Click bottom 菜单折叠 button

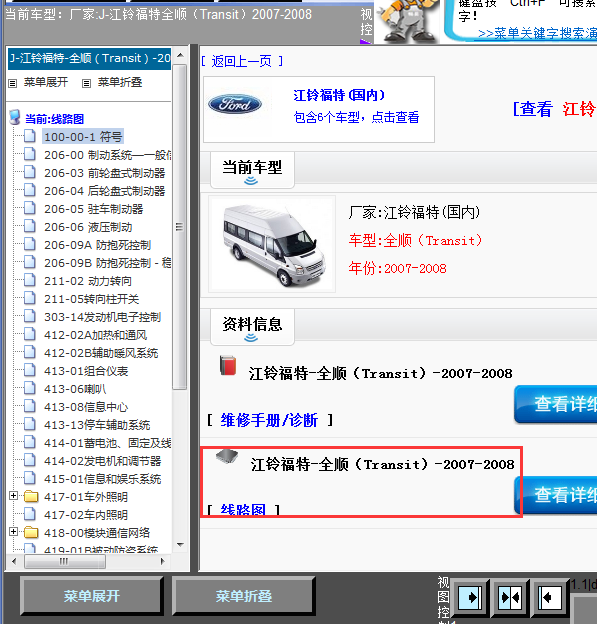click(244, 596)
